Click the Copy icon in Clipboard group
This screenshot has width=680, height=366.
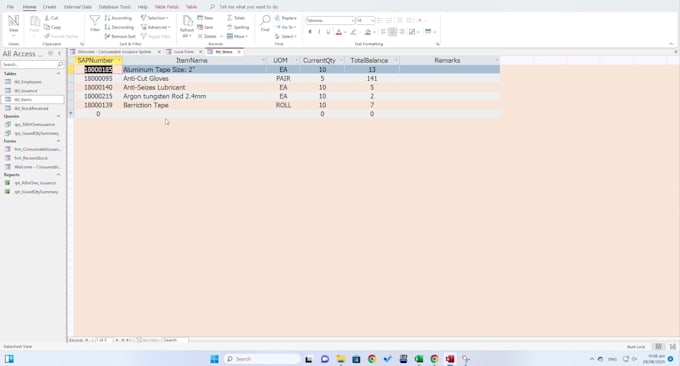[x=47, y=27]
